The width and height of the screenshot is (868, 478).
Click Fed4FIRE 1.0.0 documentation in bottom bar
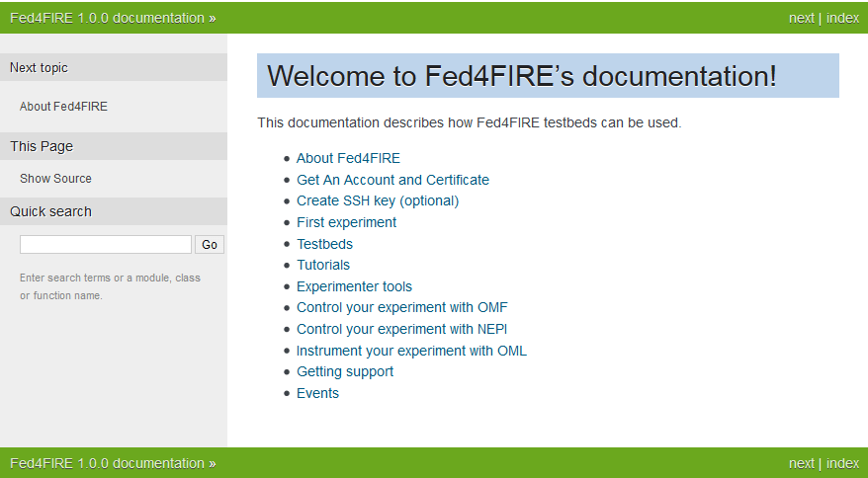coord(108,463)
